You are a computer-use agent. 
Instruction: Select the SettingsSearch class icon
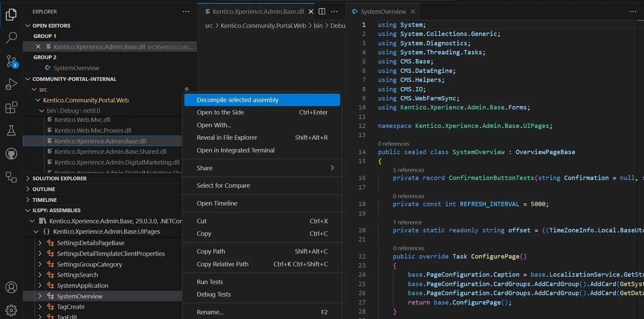(50, 275)
